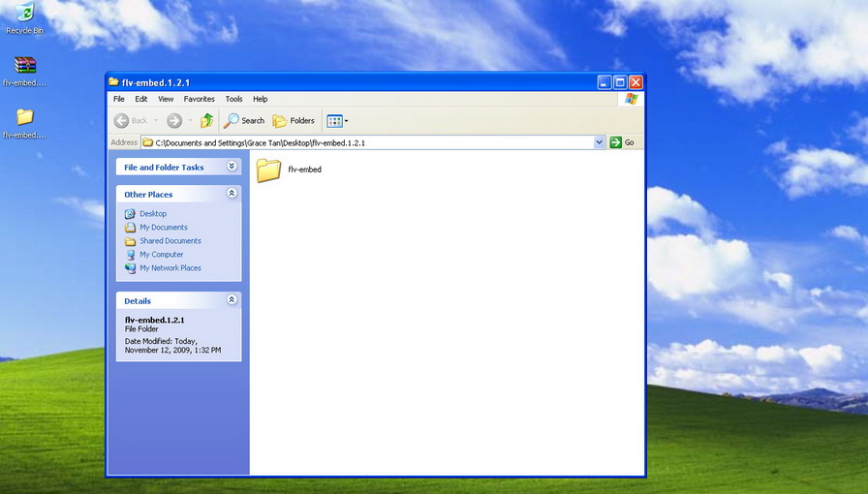Click the 'File and Folder Tasks' header text
Viewport: 868px width, 494px height.
pos(164,168)
